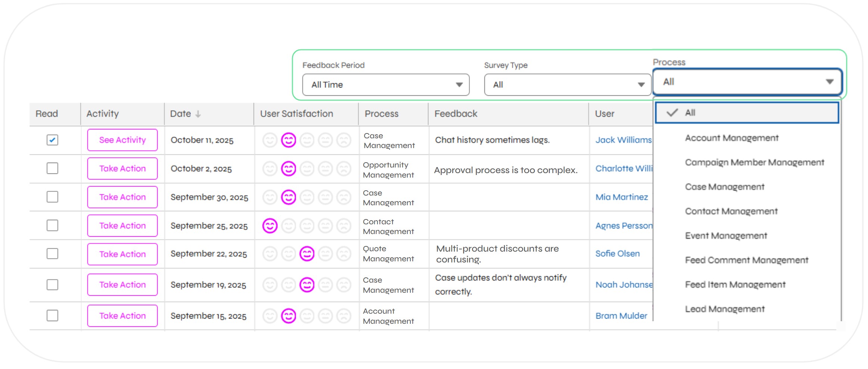Click the User Satisfaction column header
This screenshot has width=868, height=369.
tap(296, 114)
